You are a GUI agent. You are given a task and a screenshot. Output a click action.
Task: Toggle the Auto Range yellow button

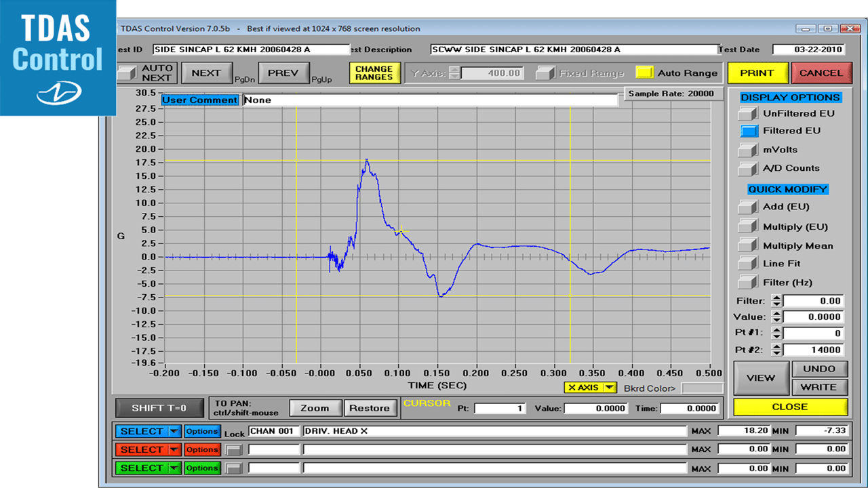pos(644,73)
